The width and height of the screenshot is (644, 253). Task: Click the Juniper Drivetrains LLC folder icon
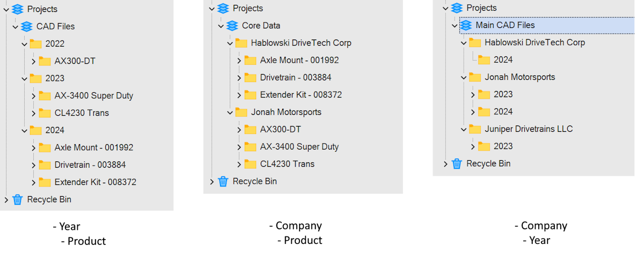[x=474, y=129]
